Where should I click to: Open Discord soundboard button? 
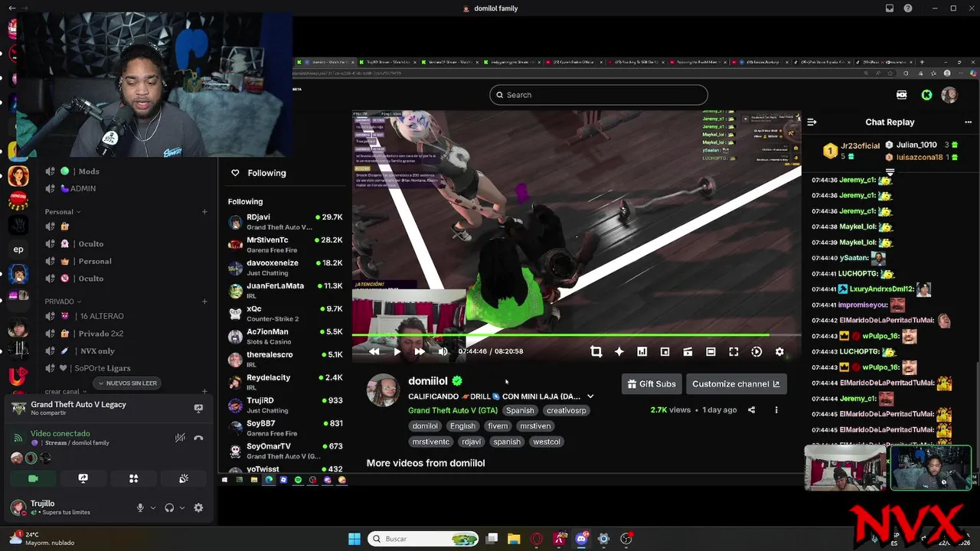tap(184, 478)
